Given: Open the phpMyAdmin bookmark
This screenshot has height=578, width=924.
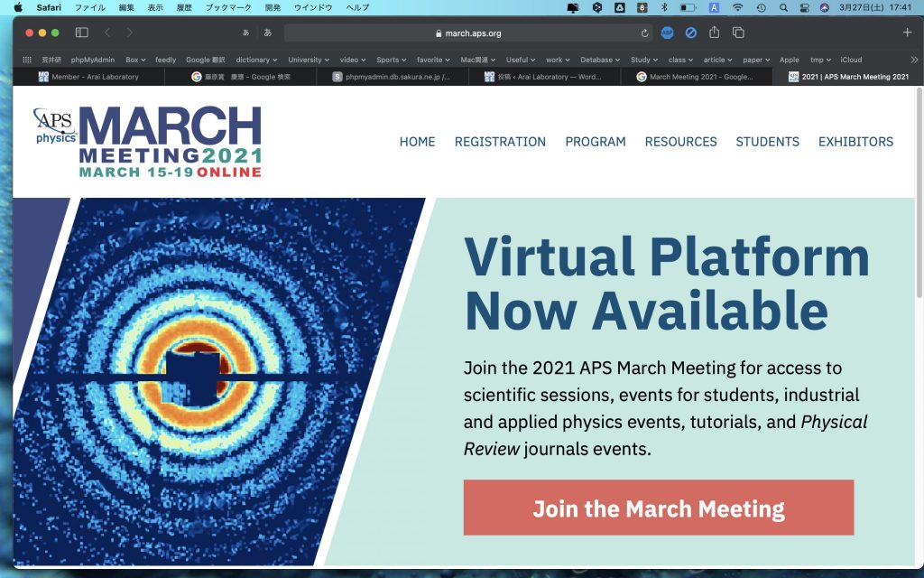Looking at the screenshot, I should [93, 60].
